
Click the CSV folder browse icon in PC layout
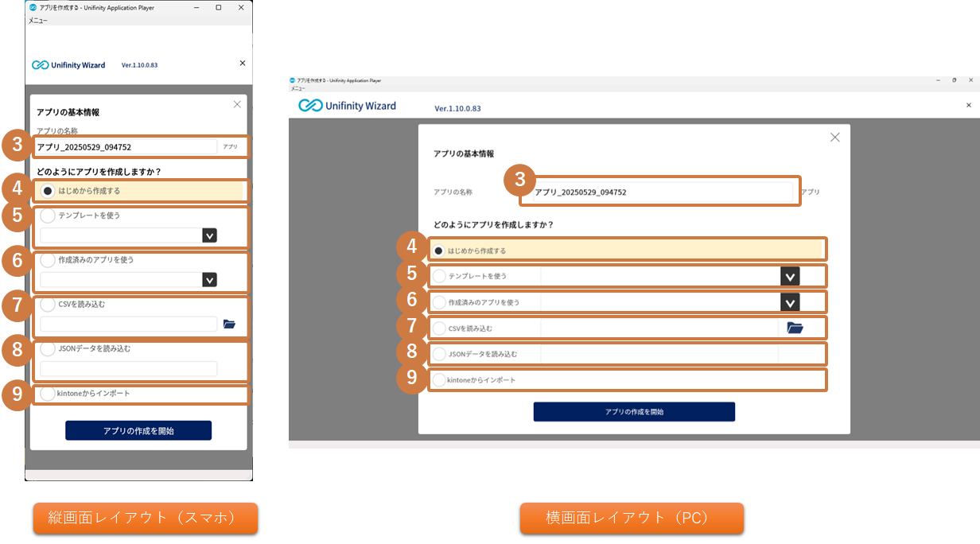click(x=795, y=328)
